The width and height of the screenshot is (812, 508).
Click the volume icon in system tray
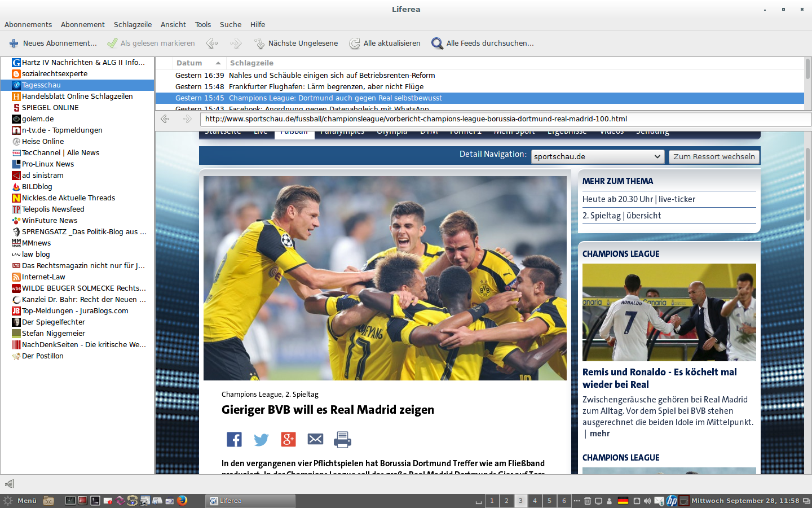point(647,501)
